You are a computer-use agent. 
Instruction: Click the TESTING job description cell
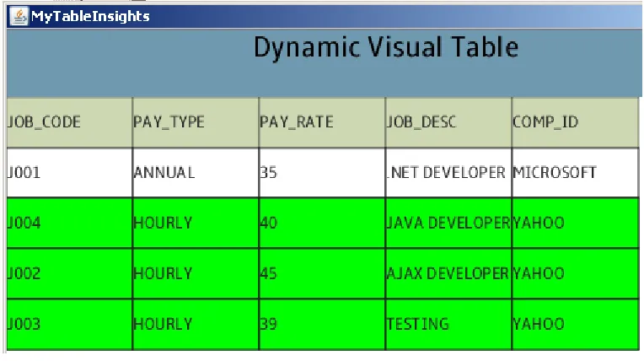tap(448, 325)
